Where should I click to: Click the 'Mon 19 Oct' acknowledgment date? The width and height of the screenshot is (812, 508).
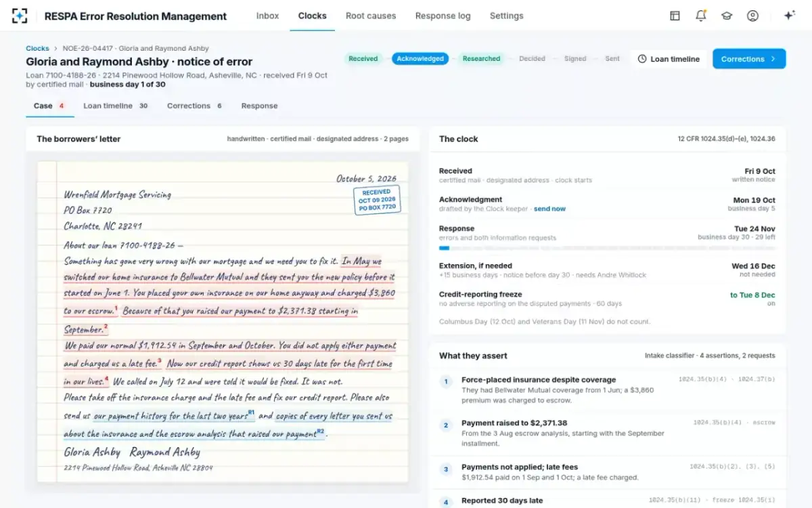(x=754, y=200)
